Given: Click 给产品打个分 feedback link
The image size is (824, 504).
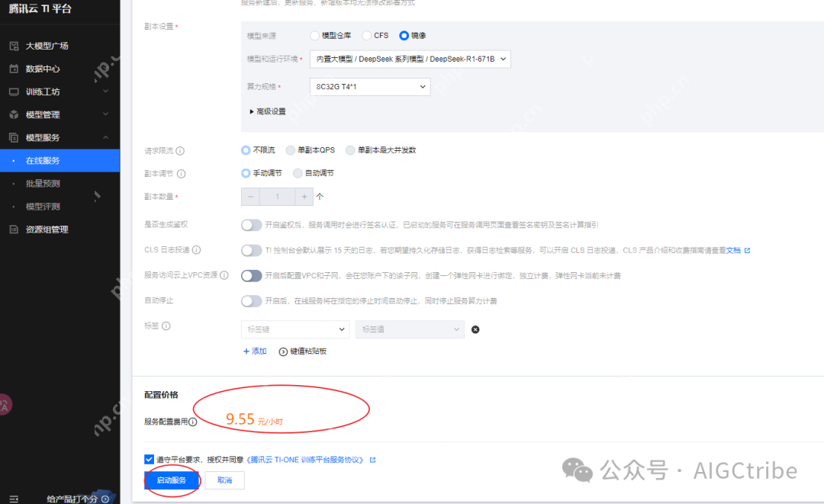Looking at the screenshot, I should (x=78, y=499).
